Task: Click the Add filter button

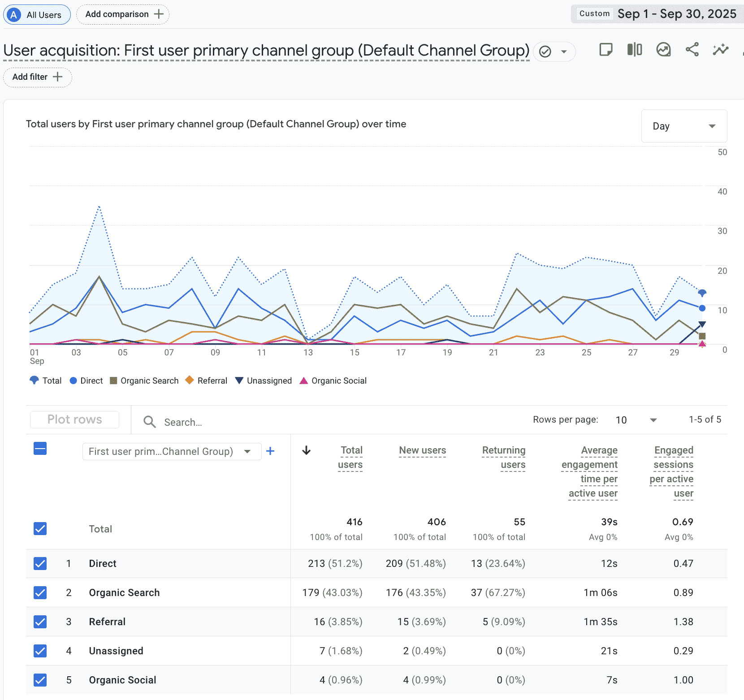Action: pos(37,77)
